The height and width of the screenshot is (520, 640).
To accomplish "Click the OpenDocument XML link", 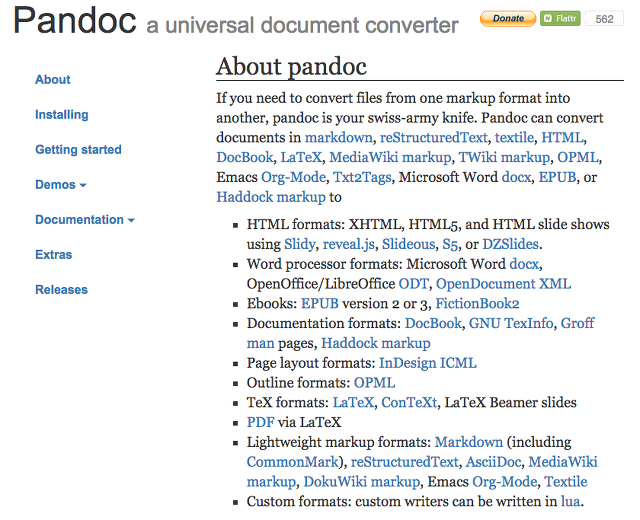I will point(503,284).
